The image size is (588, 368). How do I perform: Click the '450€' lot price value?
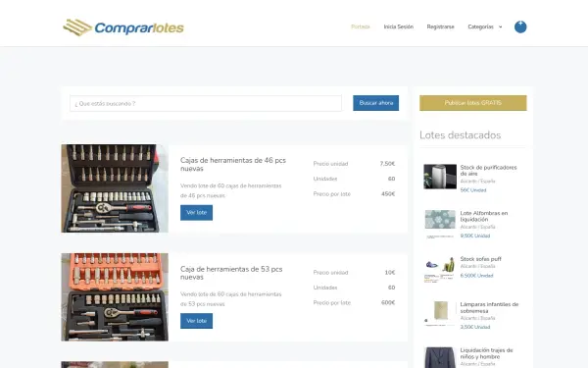[x=388, y=194]
